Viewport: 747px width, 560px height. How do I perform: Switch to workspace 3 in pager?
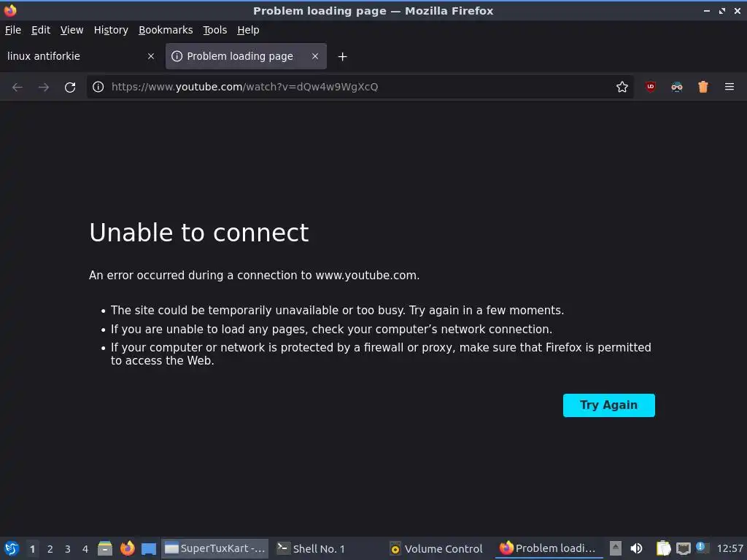pyautogui.click(x=68, y=549)
